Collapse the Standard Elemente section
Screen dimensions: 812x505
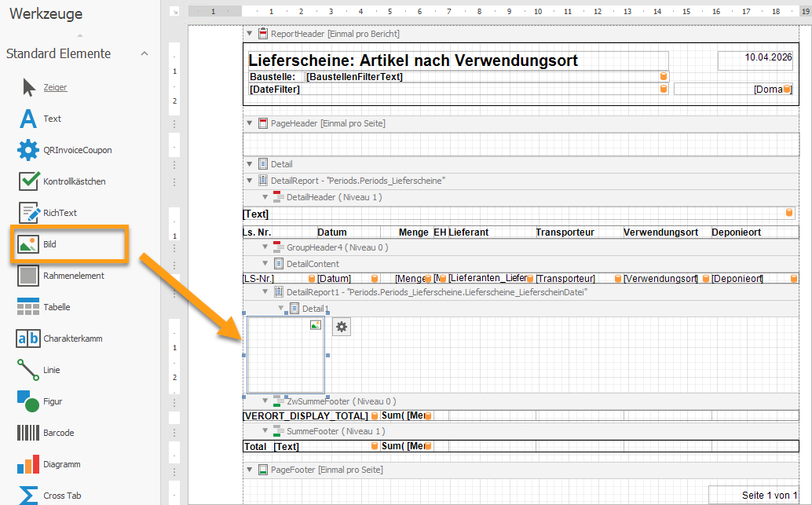coord(144,53)
